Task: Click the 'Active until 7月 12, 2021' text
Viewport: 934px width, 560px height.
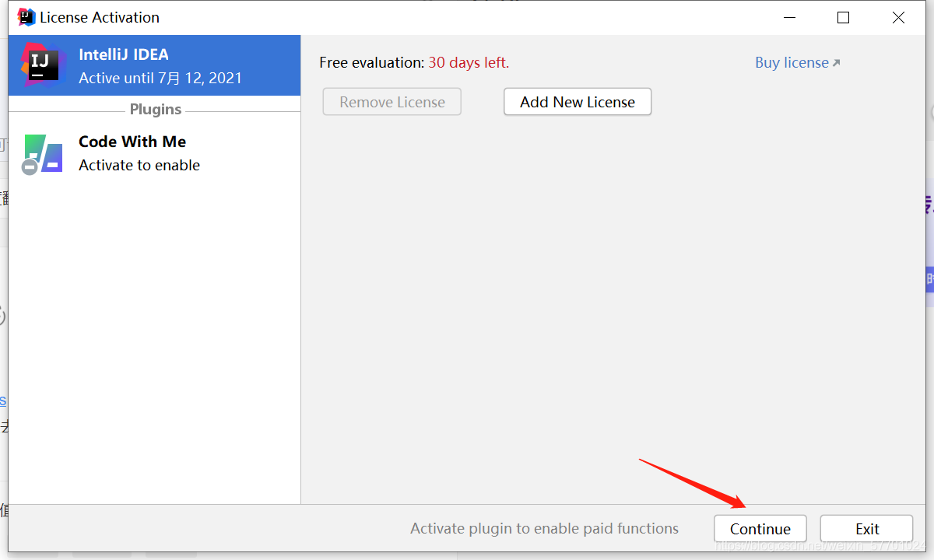Action: click(x=160, y=78)
